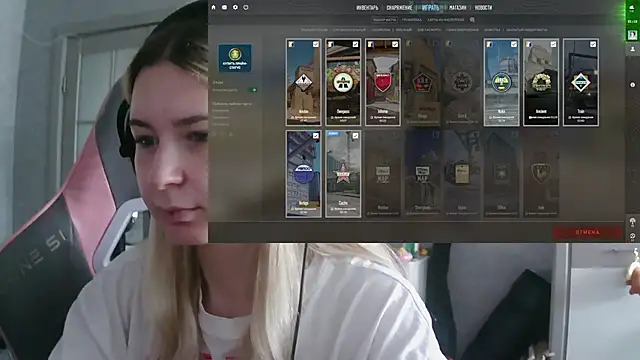Viewport: 640px width, 360px height.
Task: Select the first sandstone map card
Action: click(x=303, y=82)
